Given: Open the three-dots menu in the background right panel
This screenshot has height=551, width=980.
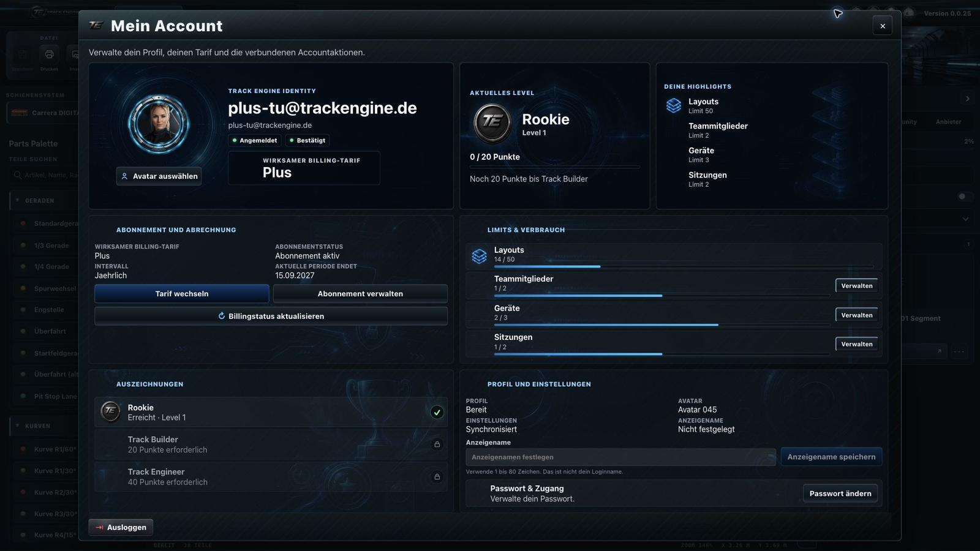Looking at the screenshot, I should 959,351.
